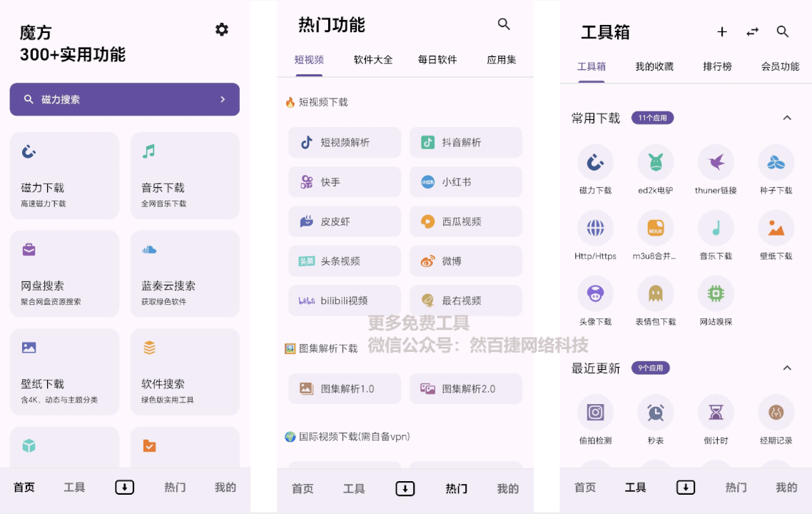The image size is (812, 514).
Task: Open the 排行榜 tab in the toolbox
Action: [716, 65]
